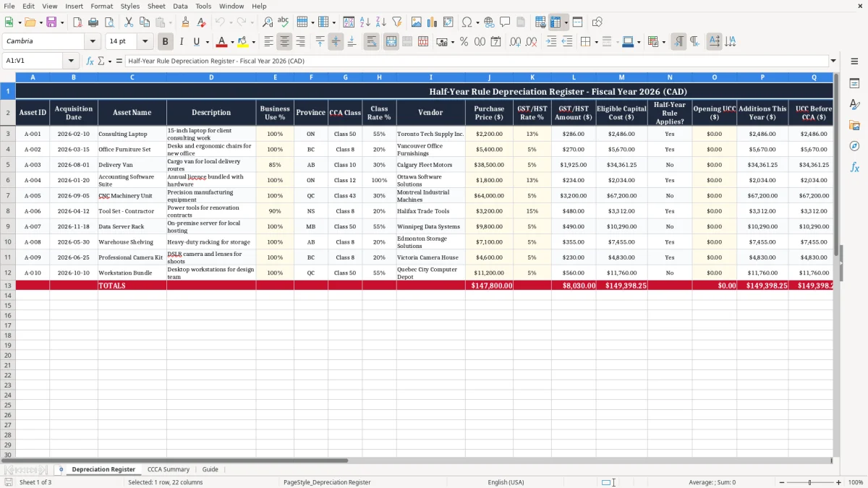Switch to Guide sheet tab

(x=210, y=469)
